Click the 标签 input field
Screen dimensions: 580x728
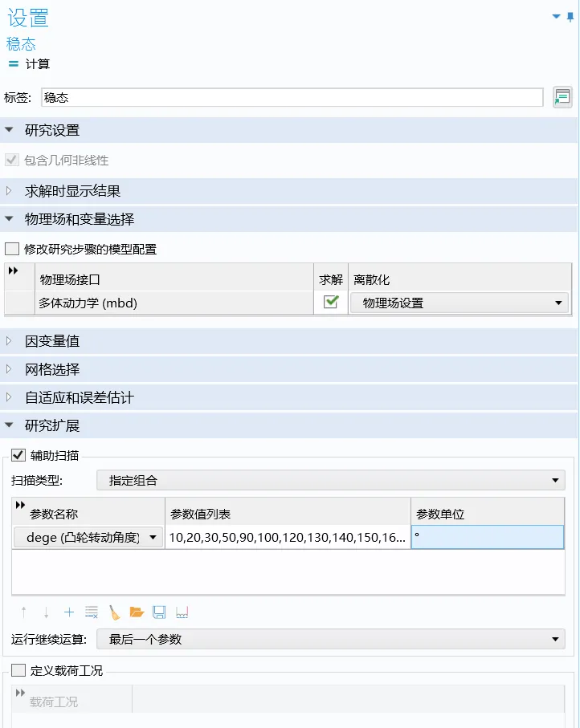point(292,97)
